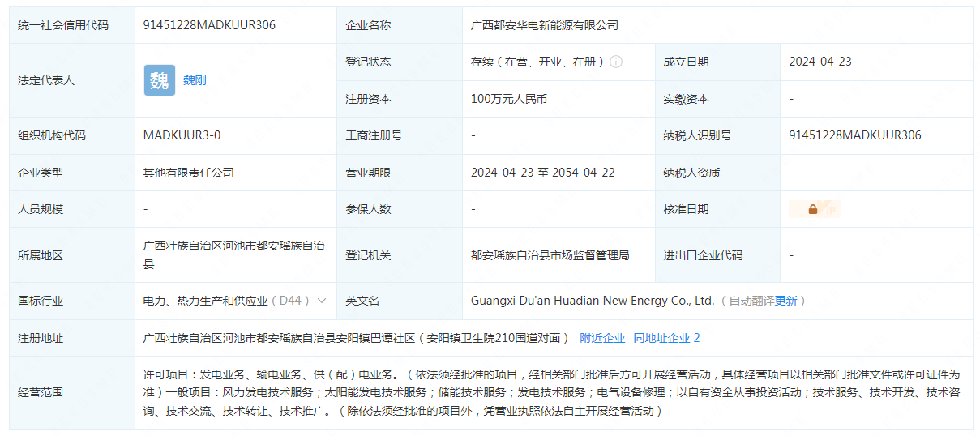This screenshot has height=436, width=980.
Task: Click English name Guangxi Du'an Huadian New Energy
Action: pos(592,301)
